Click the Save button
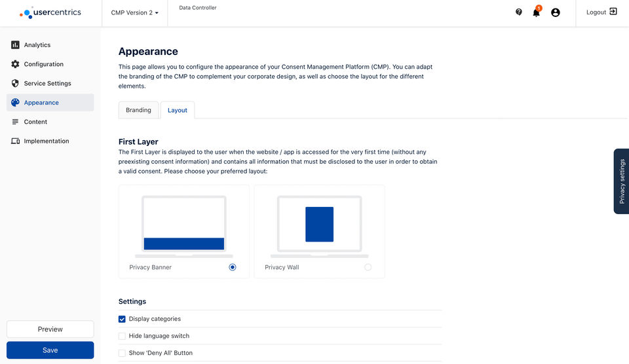This screenshot has height=364, width=629. click(50, 350)
